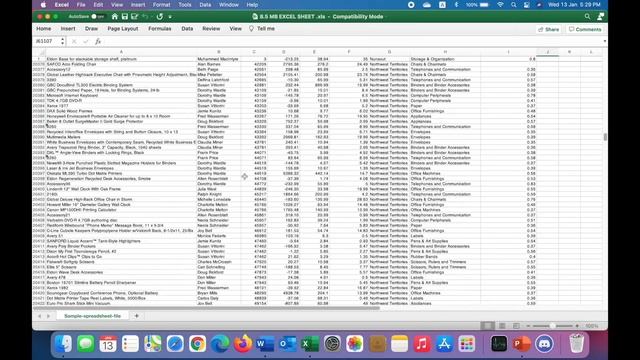Open the Home ribbon tab
This screenshot has height=360, width=640.
click(x=44, y=29)
